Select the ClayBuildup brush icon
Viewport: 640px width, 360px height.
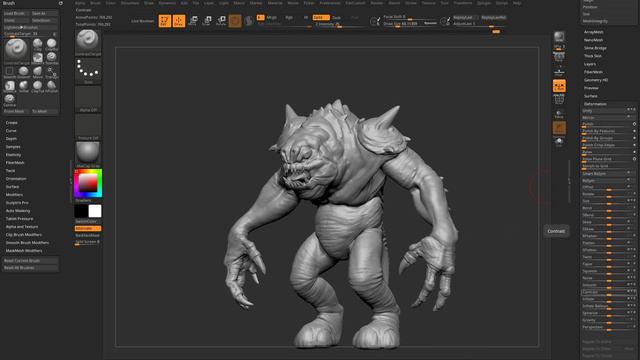[51, 44]
